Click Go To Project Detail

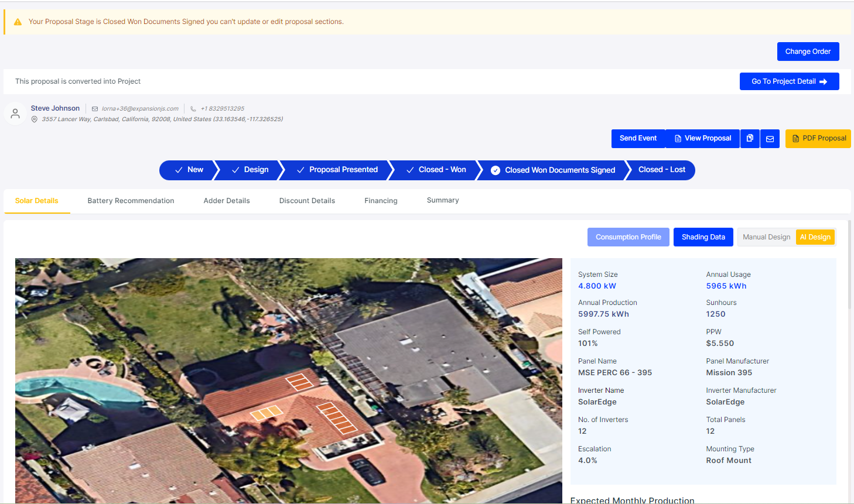(x=789, y=81)
